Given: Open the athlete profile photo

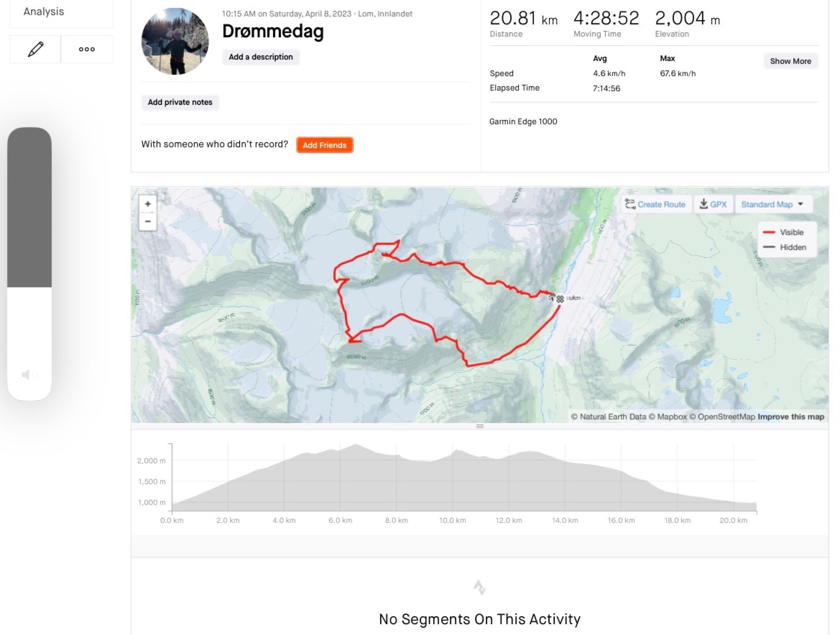Looking at the screenshot, I should tap(175, 41).
